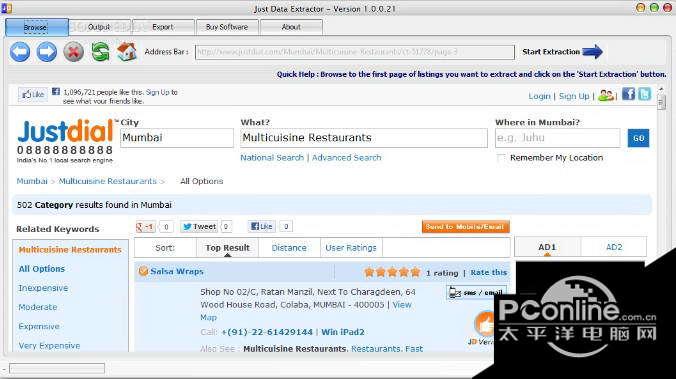Select the Moderate filter
Image resolution: width=676 pixels, height=379 pixels.
coord(38,307)
